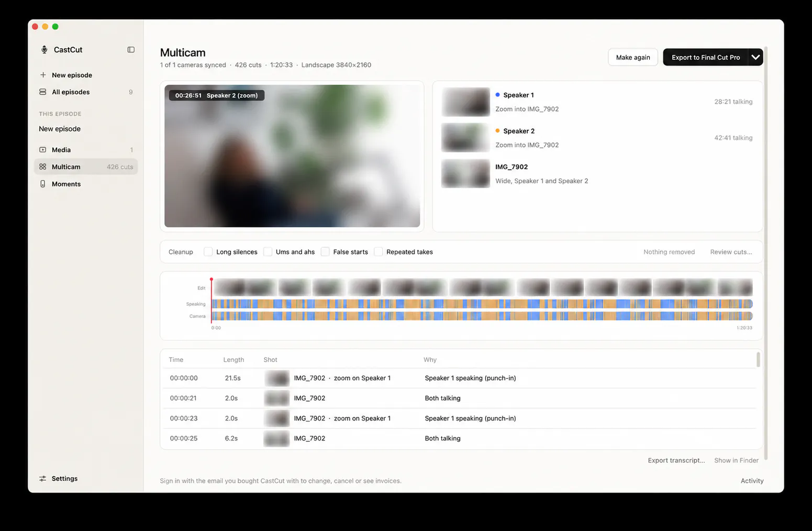
Task: Click Show in Finder link
Action: (x=736, y=460)
